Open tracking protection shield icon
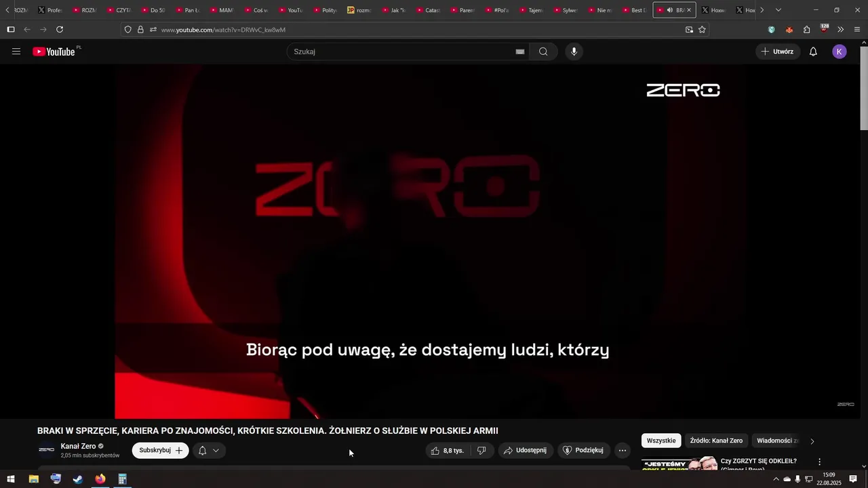Image resolution: width=868 pixels, height=488 pixels. 127,29
